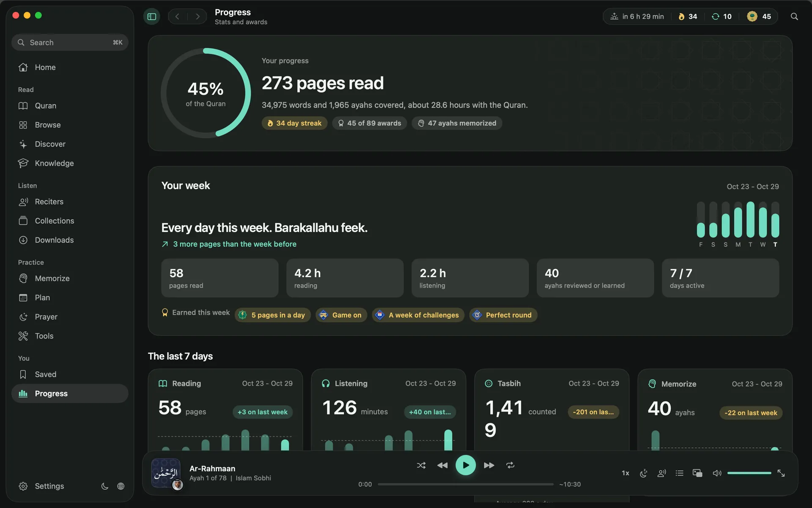Open language globe icon

click(x=121, y=486)
